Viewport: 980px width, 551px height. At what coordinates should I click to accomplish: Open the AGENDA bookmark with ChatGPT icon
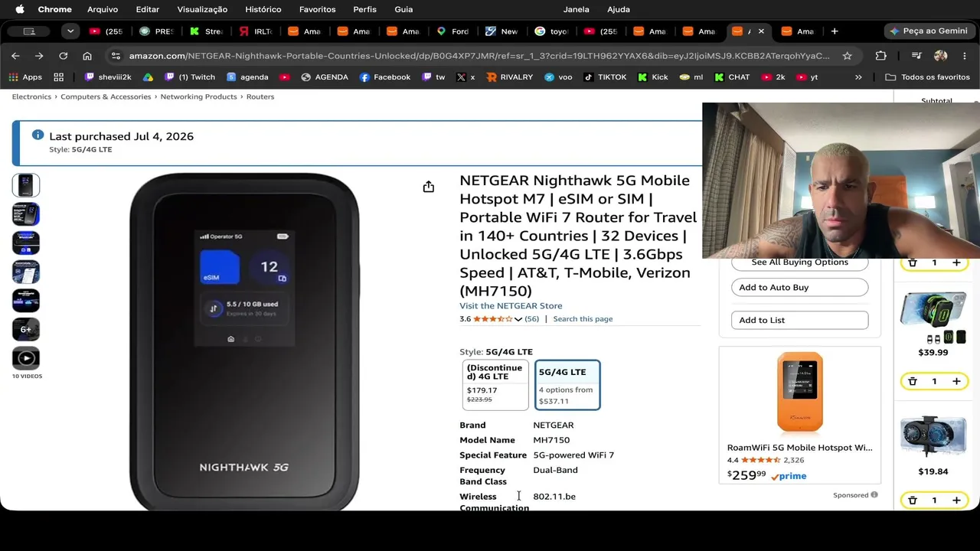click(x=325, y=77)
